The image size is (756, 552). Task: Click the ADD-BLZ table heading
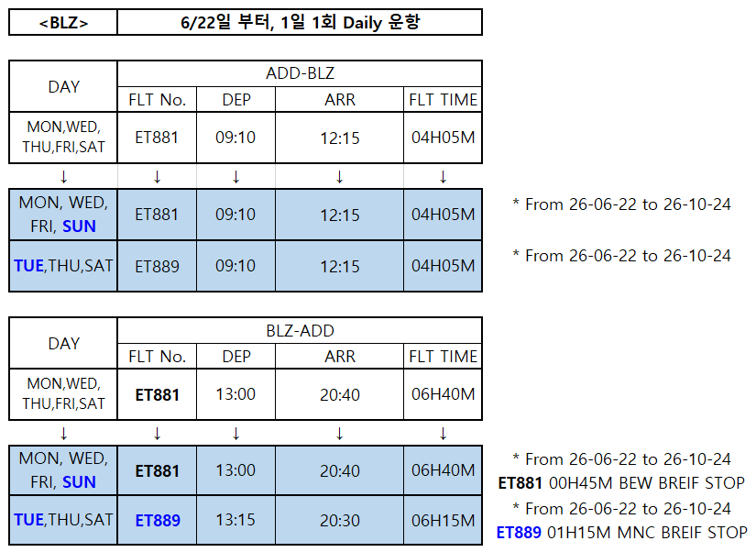(300, 74)
